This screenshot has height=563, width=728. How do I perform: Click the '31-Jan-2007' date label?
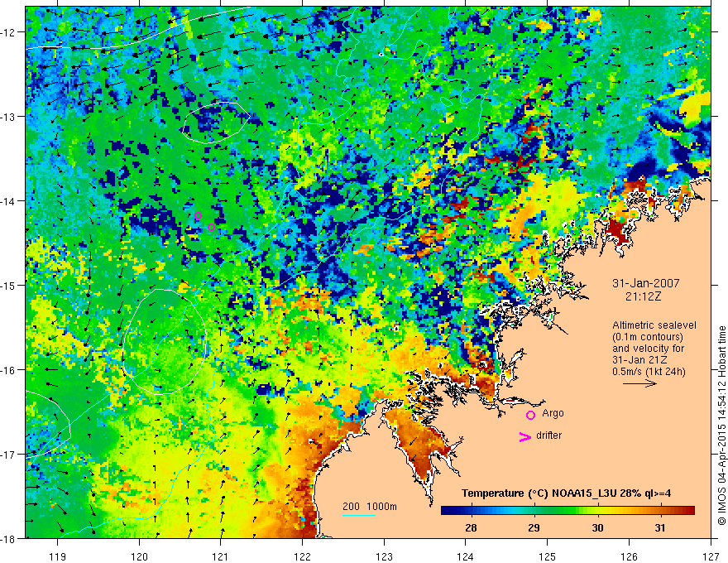coord(646,283)
